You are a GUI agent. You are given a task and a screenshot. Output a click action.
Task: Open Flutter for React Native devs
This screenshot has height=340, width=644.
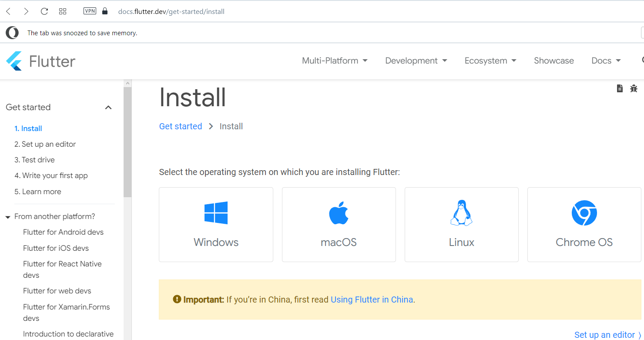(62, 269)
